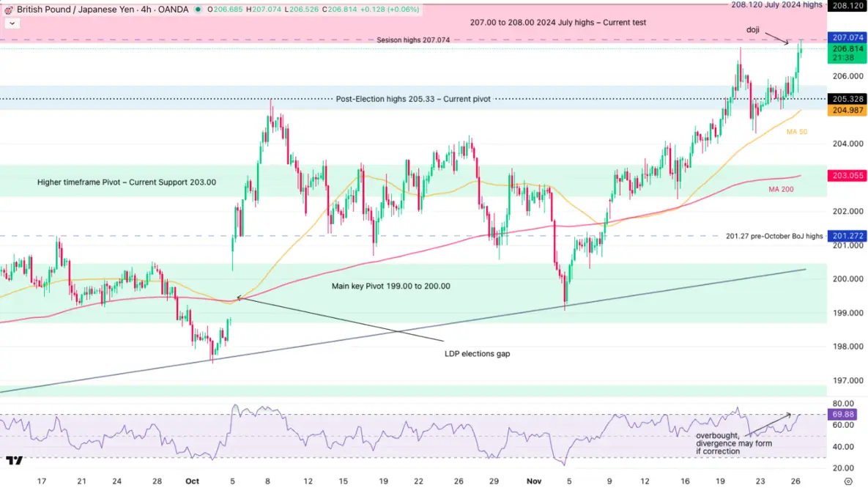Select the 204.987 MA 50 price tag

846,111
